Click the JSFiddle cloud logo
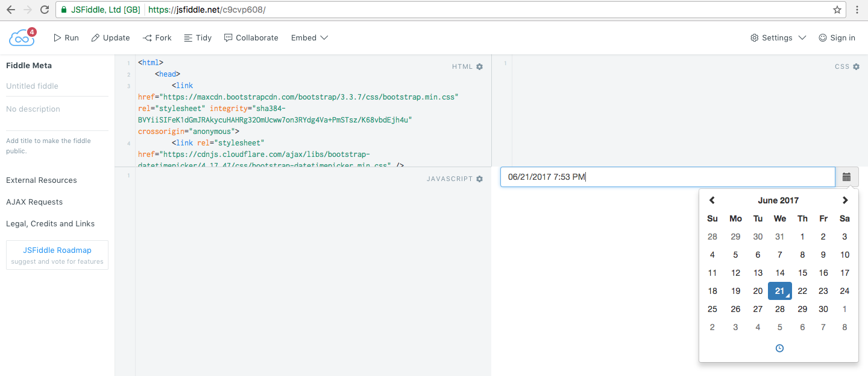 click(21, 37)
